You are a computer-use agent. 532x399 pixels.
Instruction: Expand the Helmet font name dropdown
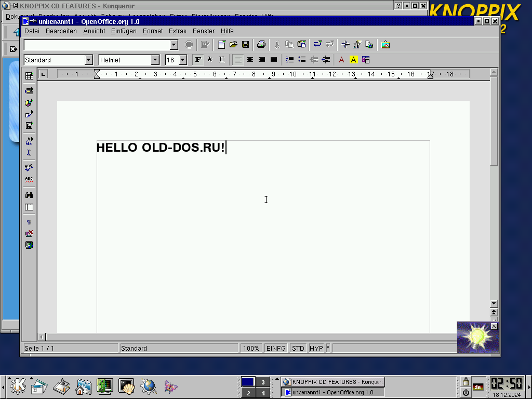[155, 60]
